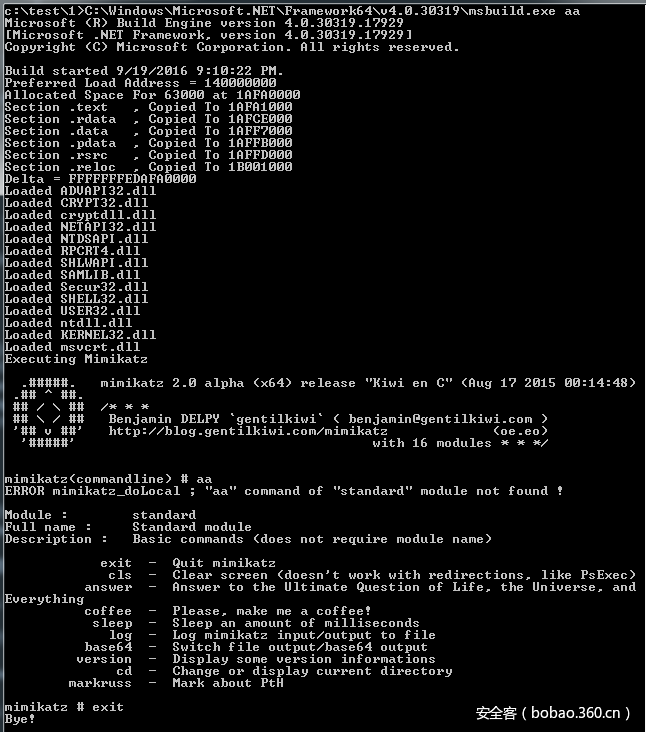This screenshot has height=732, width=646.
Task: Click the 'Preferred Load Address' line
Action: (140, 83)
